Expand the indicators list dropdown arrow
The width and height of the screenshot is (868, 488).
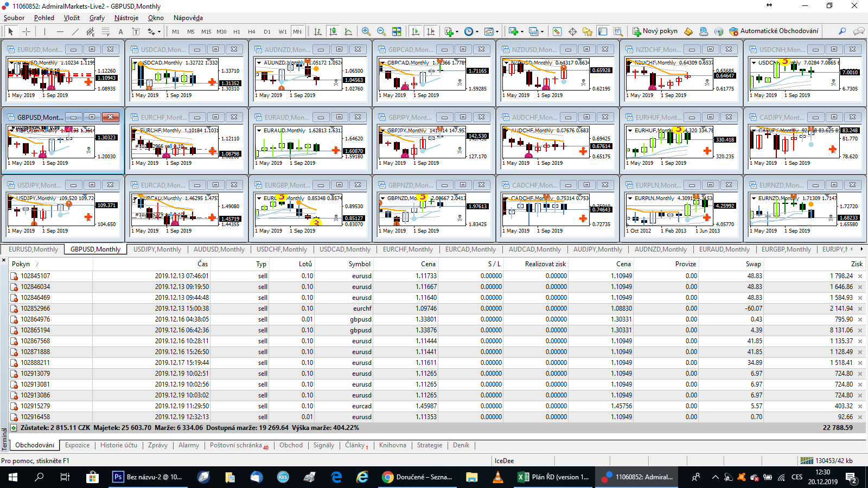[457, 31]
